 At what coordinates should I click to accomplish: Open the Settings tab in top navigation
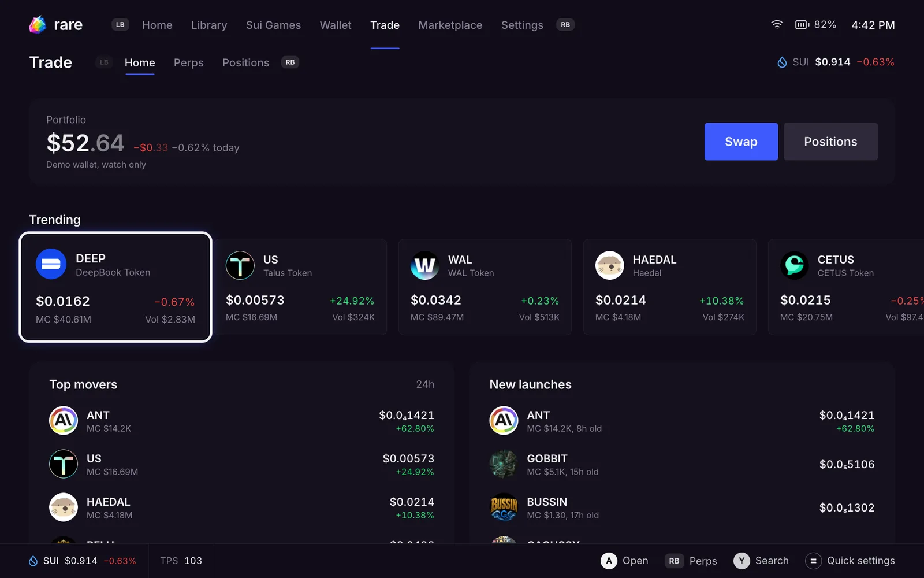pos(522,25)
